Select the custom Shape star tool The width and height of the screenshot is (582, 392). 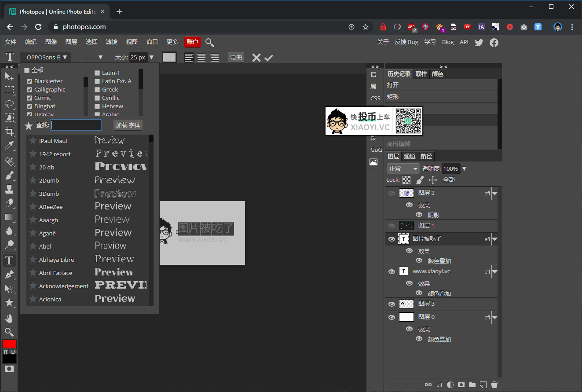(9, 302)
